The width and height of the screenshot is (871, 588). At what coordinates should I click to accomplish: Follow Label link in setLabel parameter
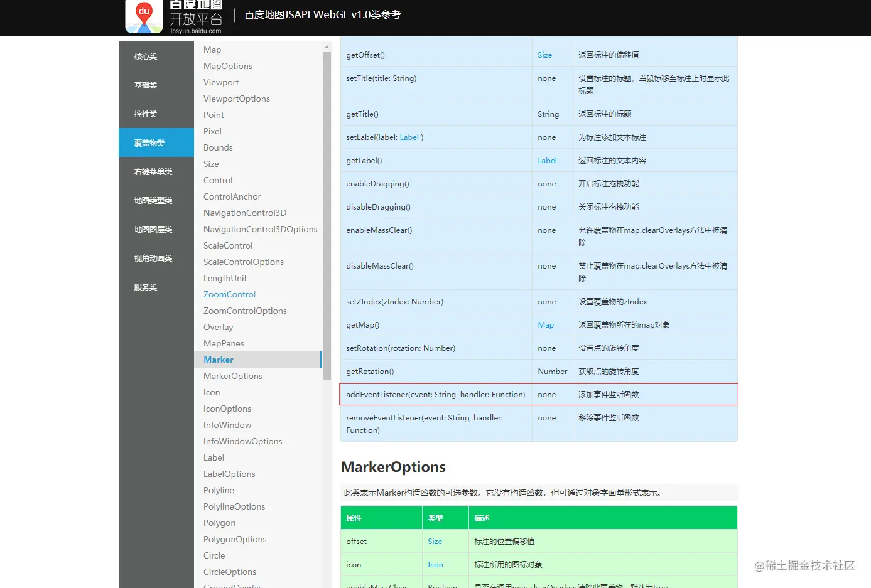coord(409,137)
